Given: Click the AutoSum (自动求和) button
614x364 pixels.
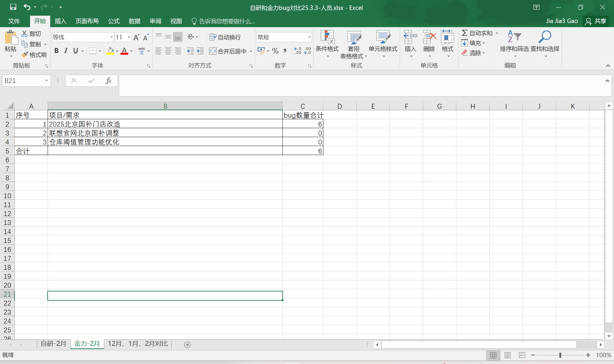Looking at the screenshot, I should (x=477, y=33).
